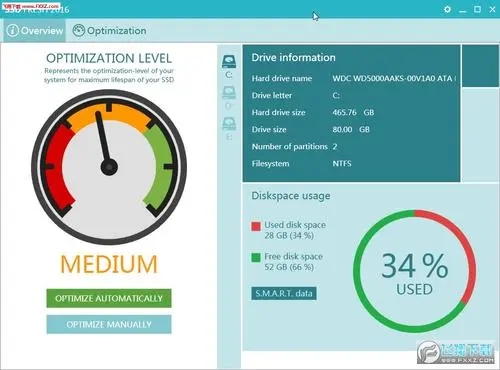This screenshot has height=370, width=500.
Task: Close the SSD Fresh window
Action: (492, 9)
